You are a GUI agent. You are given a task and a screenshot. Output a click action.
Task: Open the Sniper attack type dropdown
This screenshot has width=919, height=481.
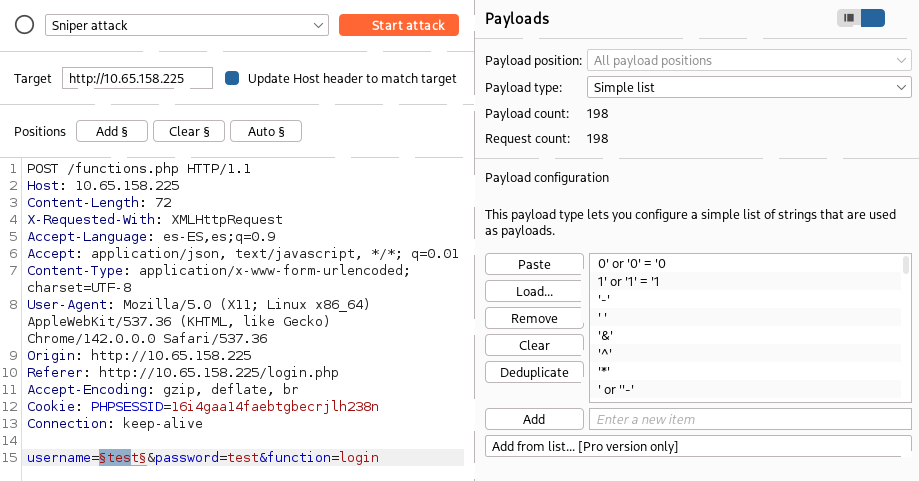(x=186, y=25)
